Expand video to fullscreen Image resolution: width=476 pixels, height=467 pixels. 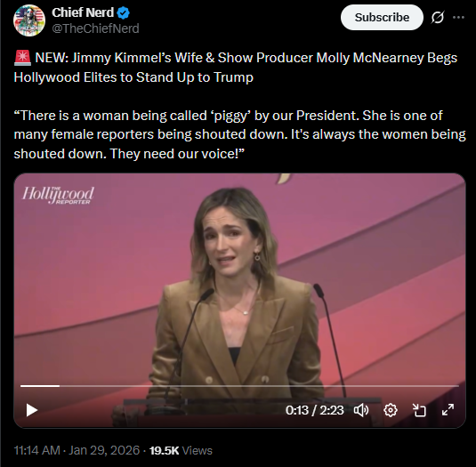(448, 410)
